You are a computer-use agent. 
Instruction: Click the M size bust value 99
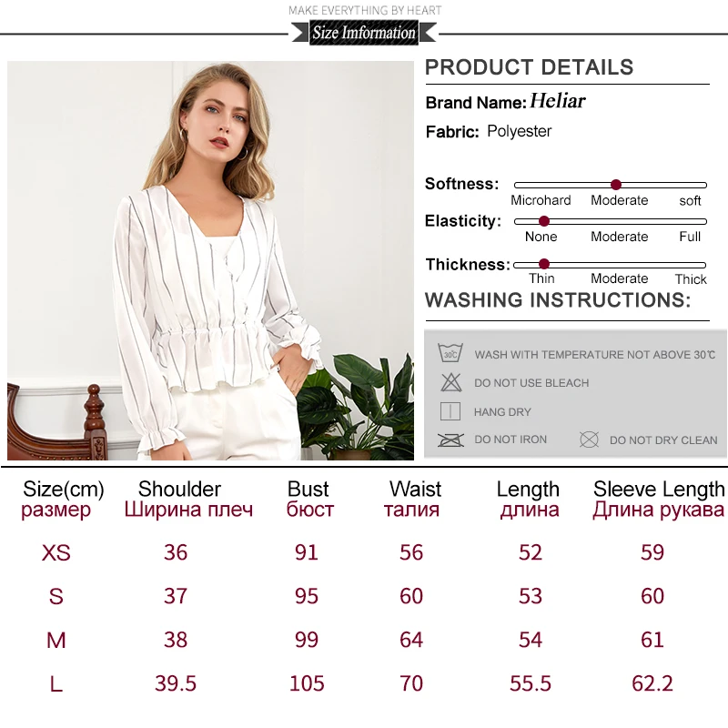pyautogui.click(x=307, y=640)
